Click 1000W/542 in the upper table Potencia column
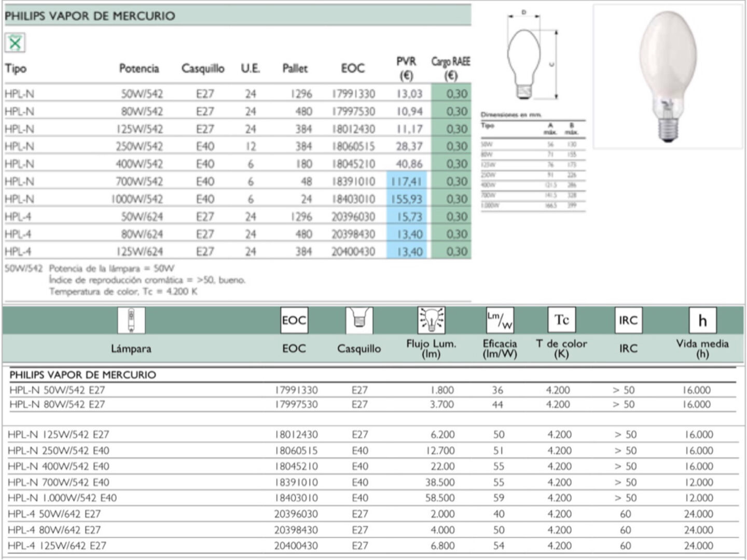Image resolution: width=747 pixels, height=560 pixels. 137,199
